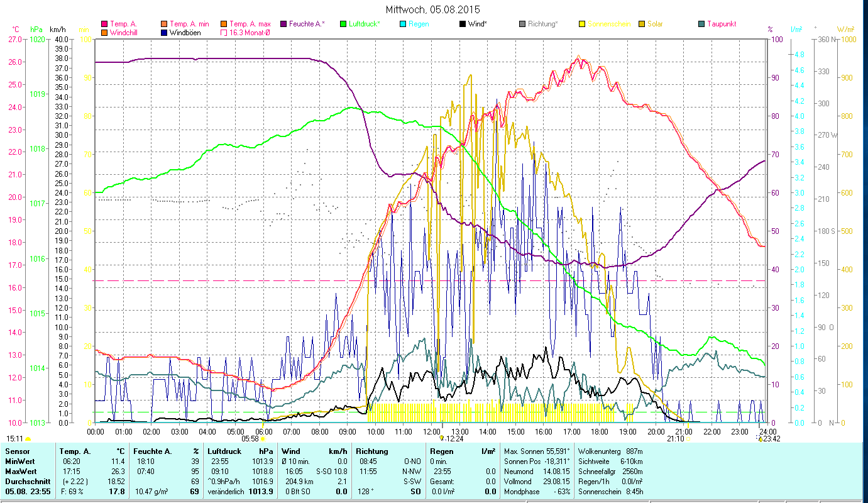Click the Vollmond 29.08.15 entry
This screenshot has width=868, height=503.
(x=537, y=482)
